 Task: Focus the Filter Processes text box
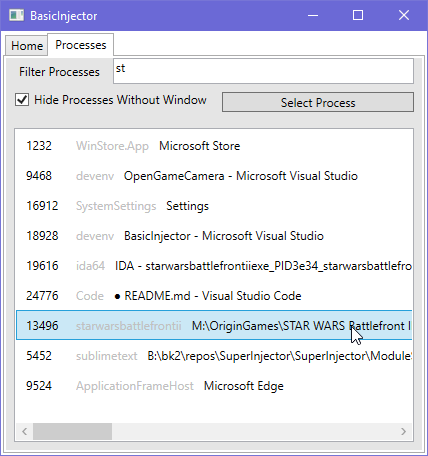263,71
